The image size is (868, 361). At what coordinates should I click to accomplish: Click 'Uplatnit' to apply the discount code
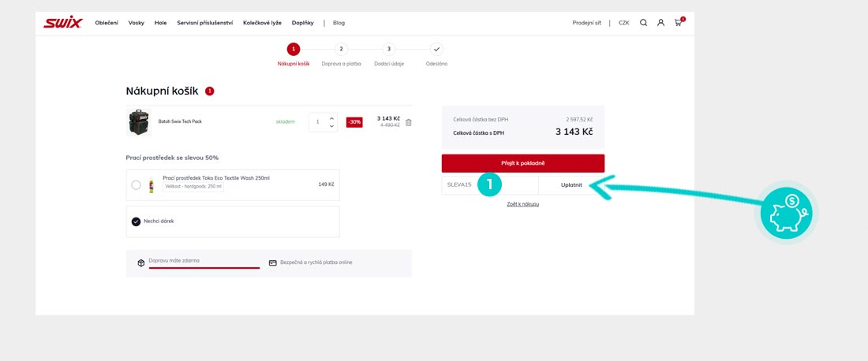571,184
